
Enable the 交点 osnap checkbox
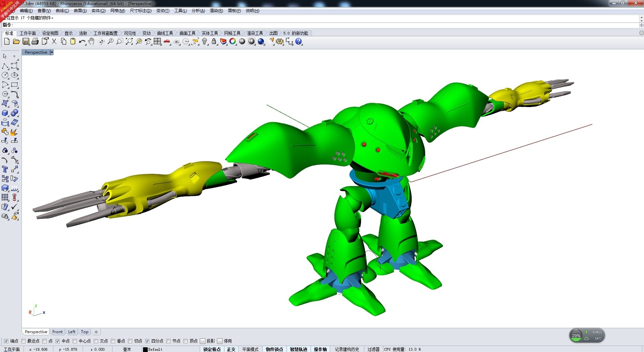click(x=96, y=341)
